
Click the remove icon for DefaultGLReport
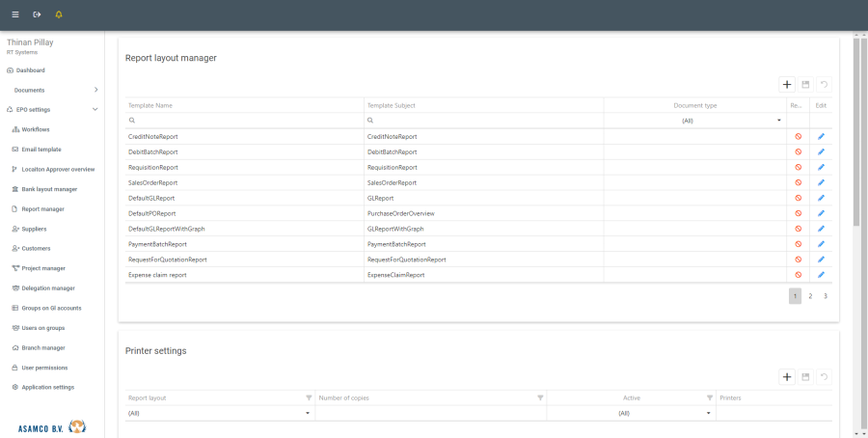click(x=798, y=198)
